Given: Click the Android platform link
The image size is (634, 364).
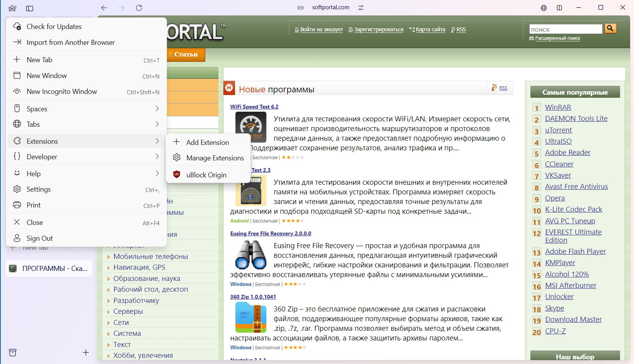Looking at the screenshot, I should (x=239, y=221).
